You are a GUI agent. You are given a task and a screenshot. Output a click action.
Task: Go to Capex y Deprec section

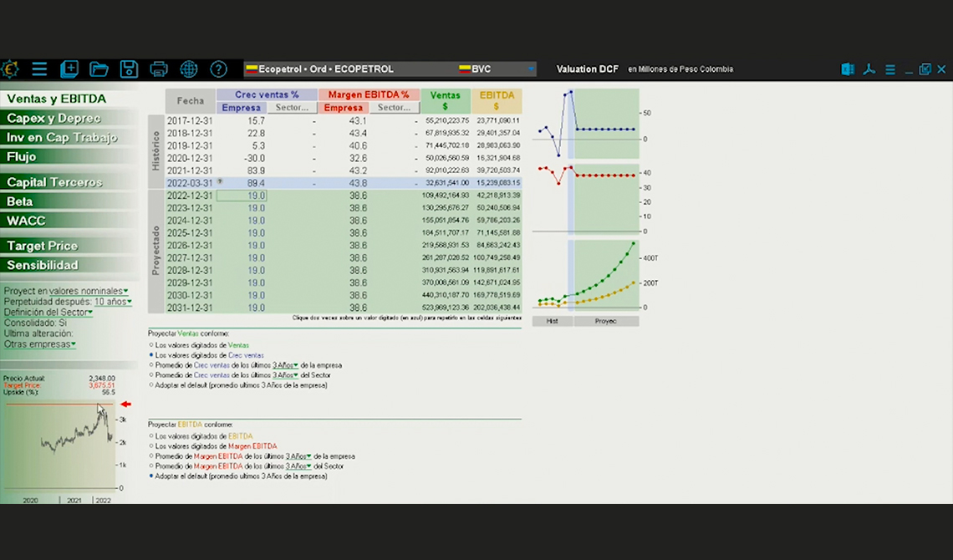[x=69, y=118]
